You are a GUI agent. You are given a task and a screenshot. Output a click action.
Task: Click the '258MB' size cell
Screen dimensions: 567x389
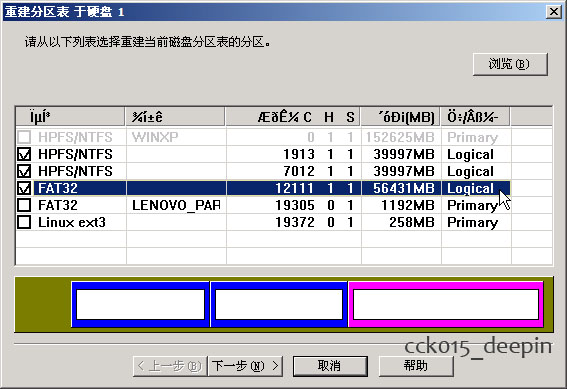point(412,222)
